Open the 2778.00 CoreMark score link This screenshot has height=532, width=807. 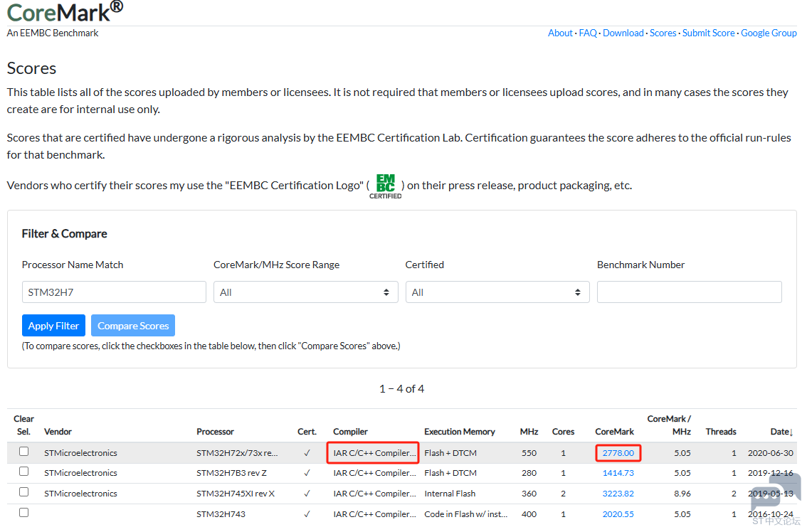tap(618, 453)
